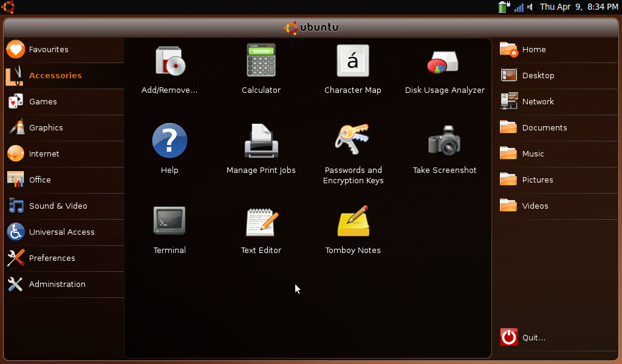Click the Quit power button

coord(508,337)
